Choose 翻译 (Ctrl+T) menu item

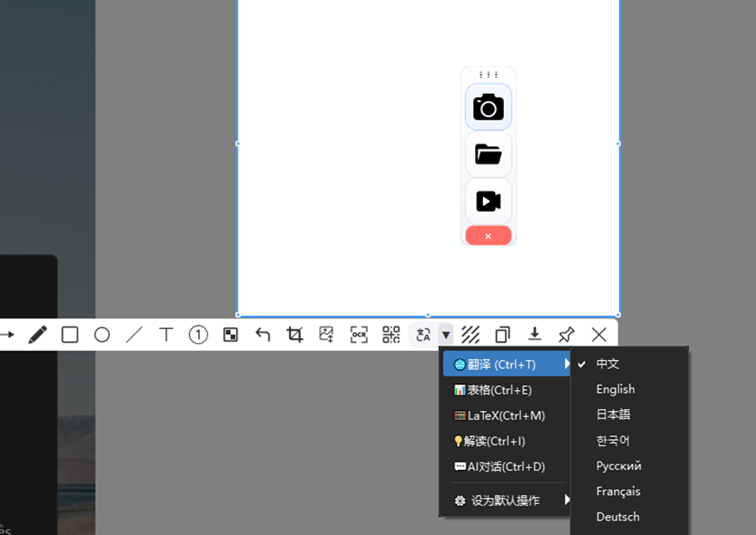click(x=506, y=364)
